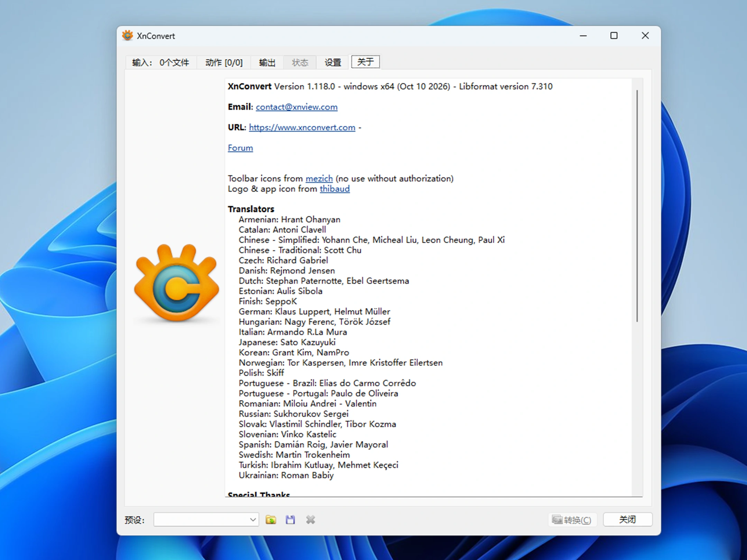Minimize the XnConvert window
Image resolution: width=747 pixels, height=560 pixels.
click(583, 36)
